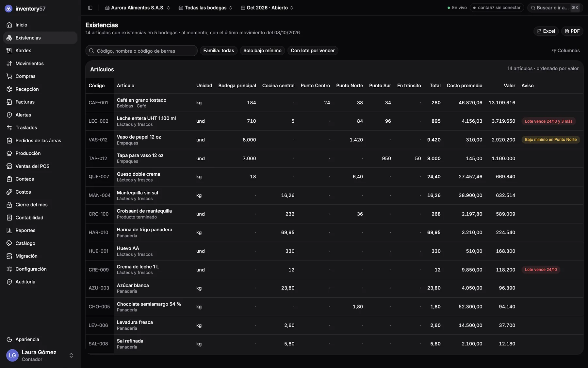Click the Pedidos de las áreas sidebar item
The image size is (588, 368).
coord(40,141)
